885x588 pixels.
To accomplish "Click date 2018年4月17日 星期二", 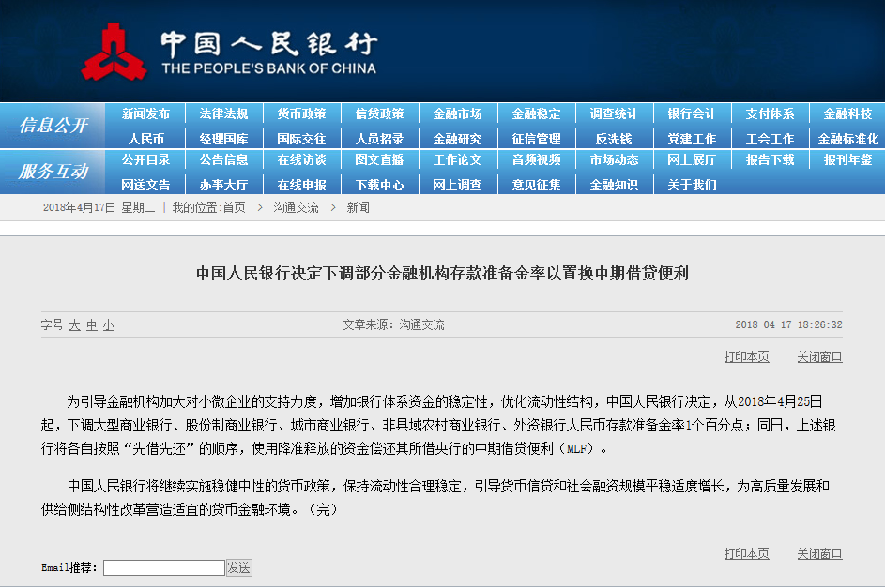I will pos(99,207).
